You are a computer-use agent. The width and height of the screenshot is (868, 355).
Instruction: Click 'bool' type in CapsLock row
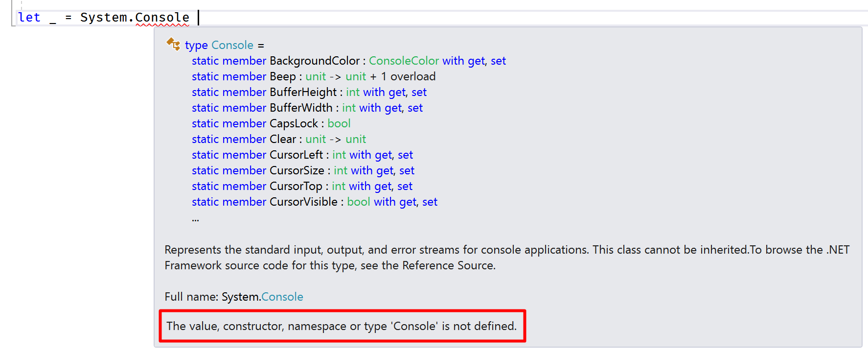[339, 123]
